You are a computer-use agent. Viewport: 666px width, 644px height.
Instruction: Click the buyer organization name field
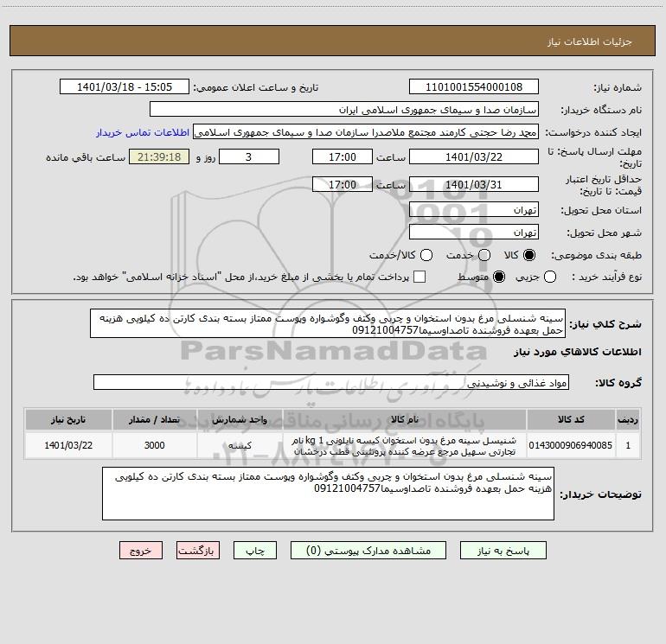tap(344, 110)
